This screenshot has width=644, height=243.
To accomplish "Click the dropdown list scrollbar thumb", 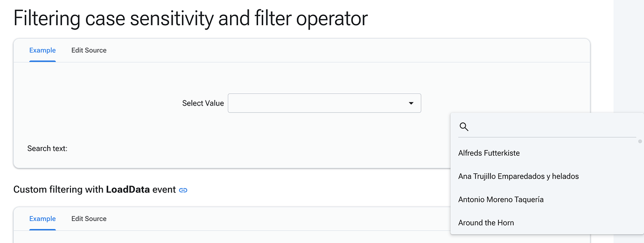I will (x=640, y=141).
